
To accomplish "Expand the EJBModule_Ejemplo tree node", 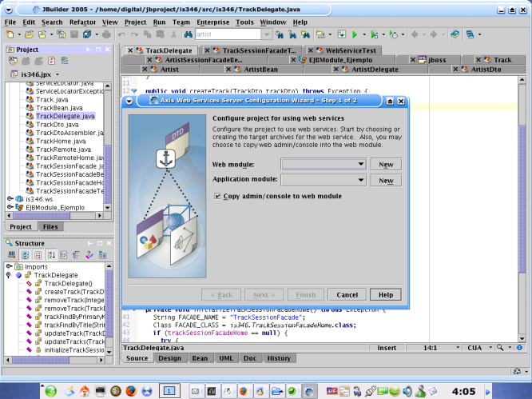I will [10, 206].
